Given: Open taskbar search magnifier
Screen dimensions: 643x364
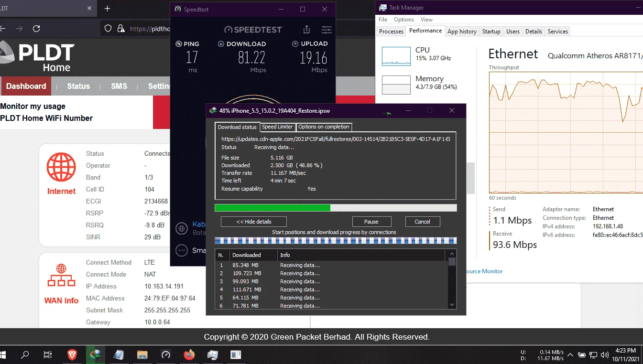Looking at the screenshot, I should click(x=25, y=354).
